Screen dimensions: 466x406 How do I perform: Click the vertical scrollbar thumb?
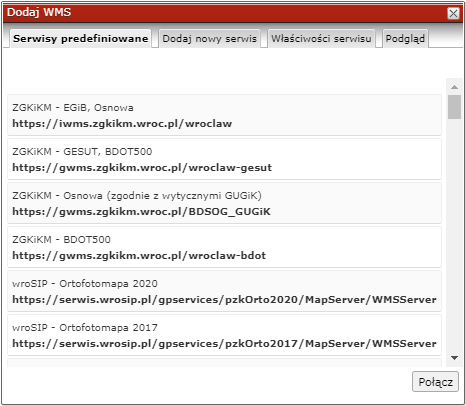pyautogui.click(x=454, y=107)
